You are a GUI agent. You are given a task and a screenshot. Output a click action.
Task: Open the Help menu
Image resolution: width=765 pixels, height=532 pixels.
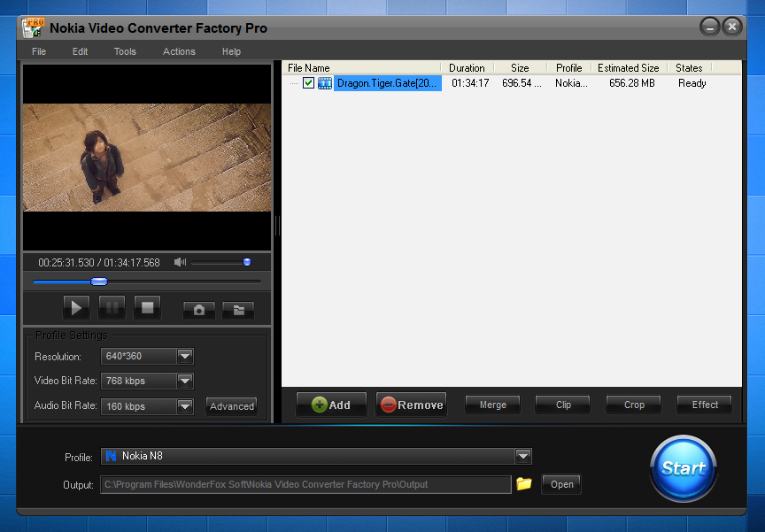pyautogui.click(x=231, y=51)
